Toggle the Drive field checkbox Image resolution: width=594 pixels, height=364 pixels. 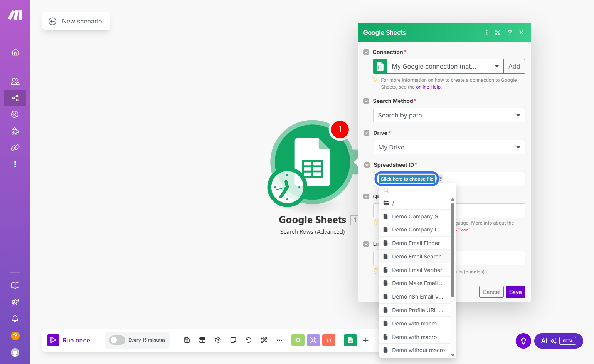point(367,133)
